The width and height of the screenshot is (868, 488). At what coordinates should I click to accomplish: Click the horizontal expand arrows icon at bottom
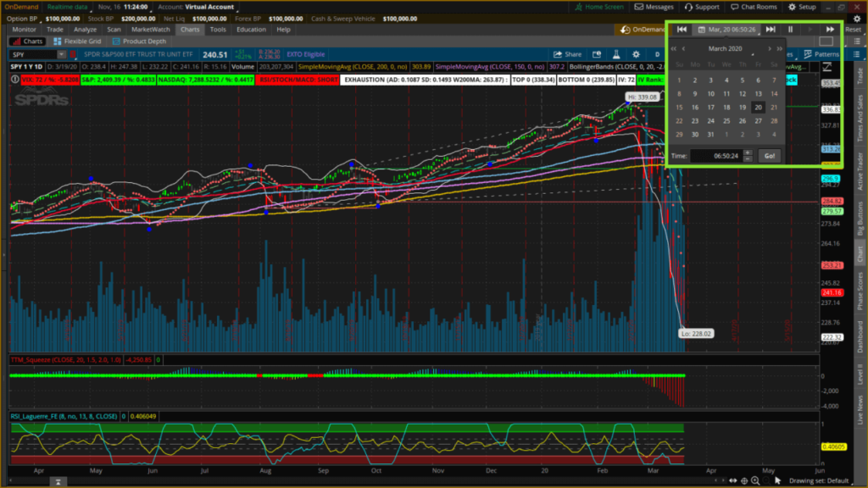[733, 481]
